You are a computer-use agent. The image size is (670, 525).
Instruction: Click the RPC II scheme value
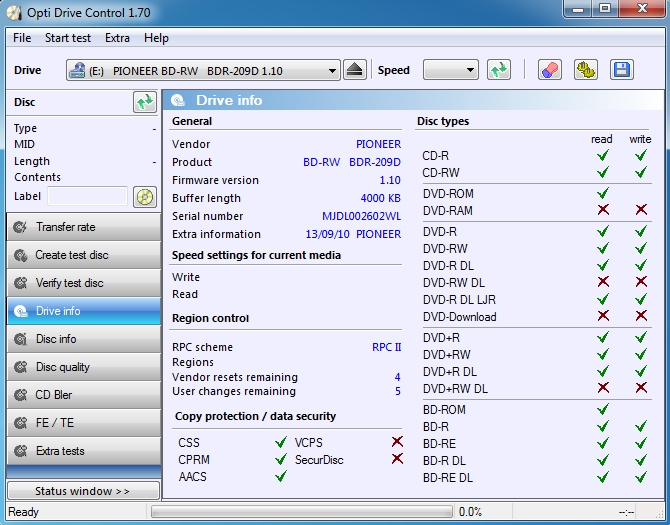point(386,347)
